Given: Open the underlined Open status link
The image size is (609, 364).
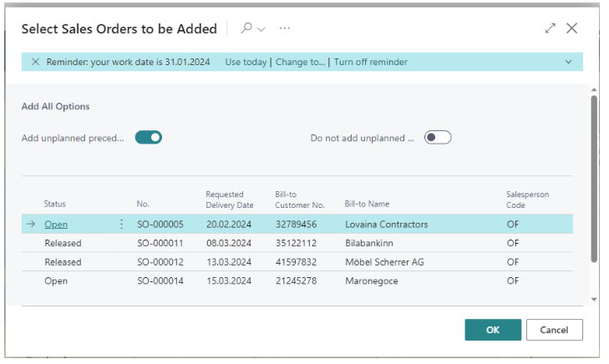Looking at the screenshot, I should tap(56, 225).
